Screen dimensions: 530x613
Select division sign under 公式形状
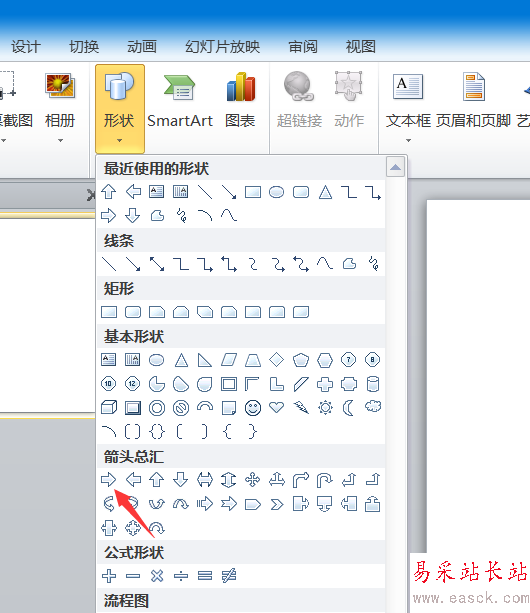pyautogui.click(x=181, y=575)
